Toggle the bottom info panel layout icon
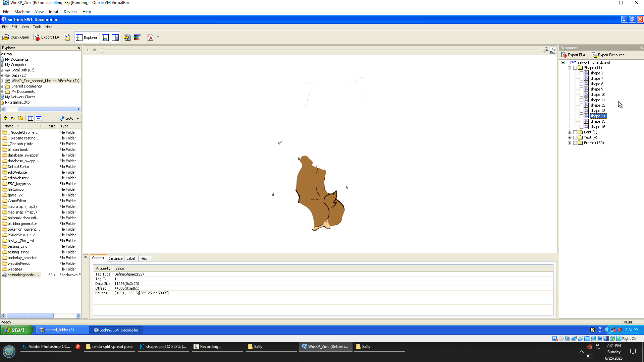Image resolution: width=644 pixels, height=362 pixels. coord(105,38)
